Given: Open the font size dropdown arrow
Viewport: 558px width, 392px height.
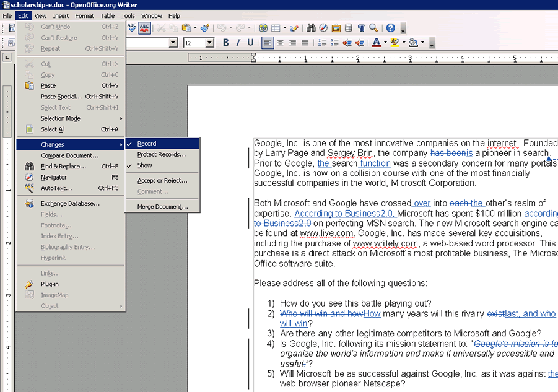Looking at the screenshot, I should point(209,43).
